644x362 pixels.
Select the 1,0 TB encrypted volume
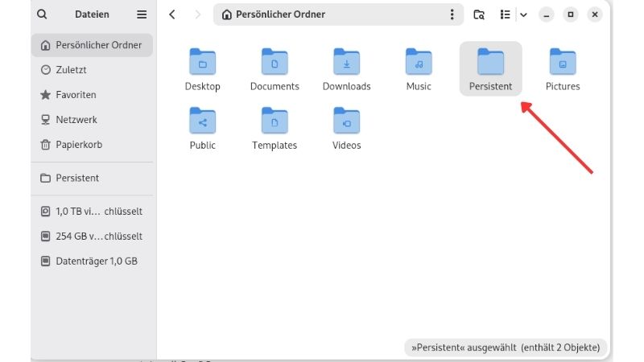coord(92,212)
